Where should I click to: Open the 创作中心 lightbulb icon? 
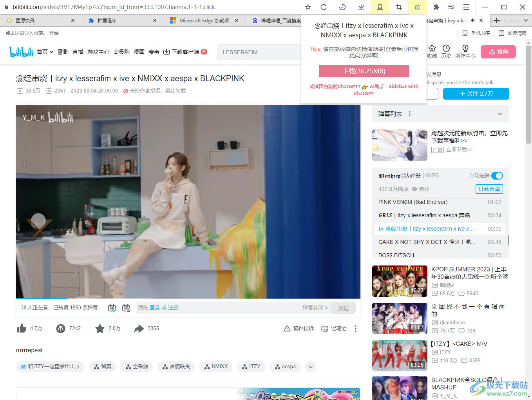[465, 48]
